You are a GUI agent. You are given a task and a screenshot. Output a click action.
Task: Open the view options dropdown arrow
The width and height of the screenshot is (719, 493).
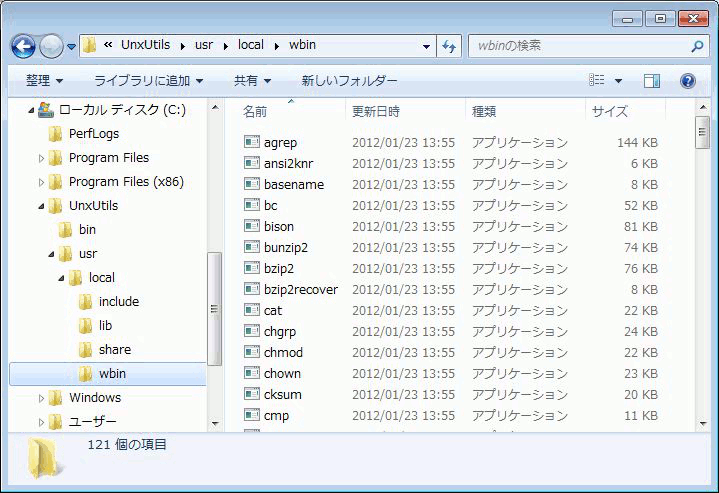tap(618, 81)
